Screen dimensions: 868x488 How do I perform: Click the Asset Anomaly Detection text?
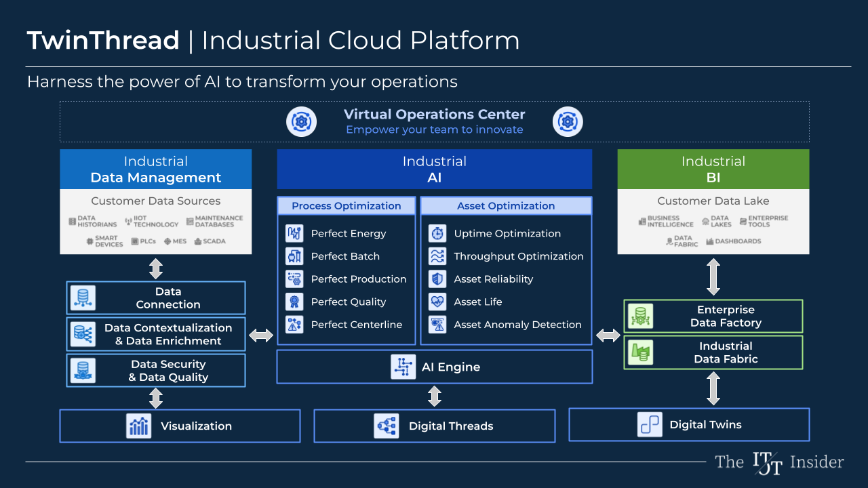[x=518, y=325]
